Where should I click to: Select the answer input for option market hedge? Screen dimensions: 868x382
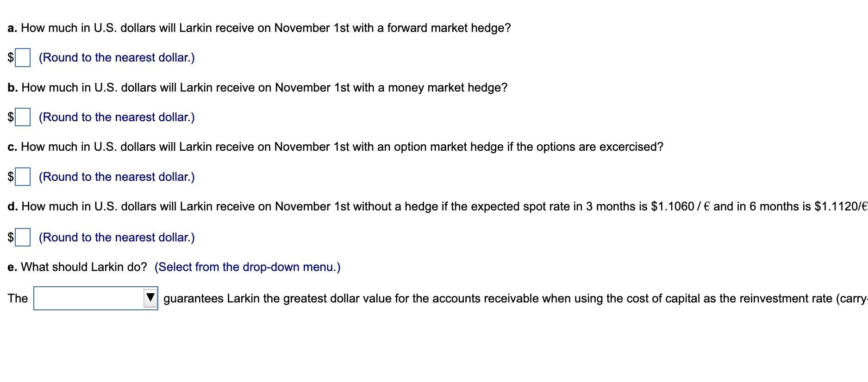[x=23, y=176]
